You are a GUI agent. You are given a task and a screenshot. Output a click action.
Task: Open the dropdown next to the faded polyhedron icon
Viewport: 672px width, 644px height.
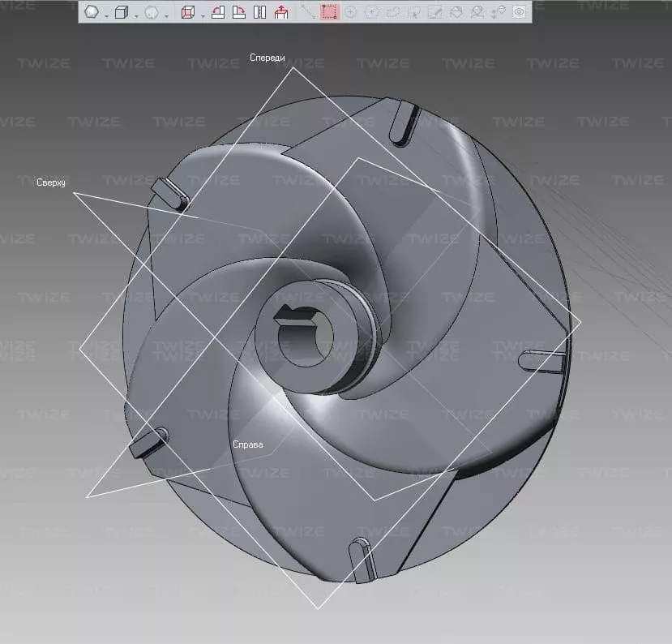point(166,15)
